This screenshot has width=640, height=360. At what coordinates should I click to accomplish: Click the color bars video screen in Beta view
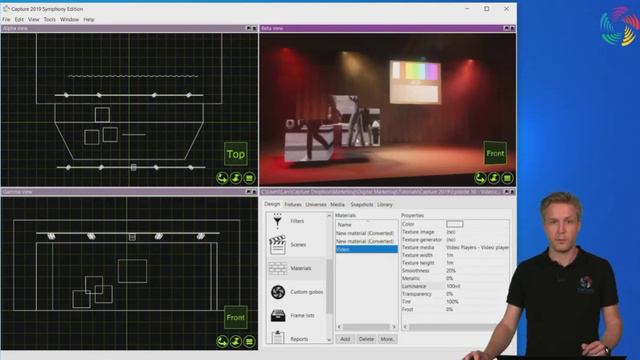pyautogui.click(x=415, y=82)
